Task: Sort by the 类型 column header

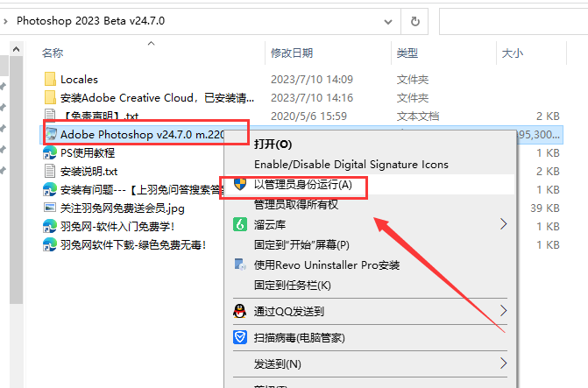Action: click(x=407, y=53)
